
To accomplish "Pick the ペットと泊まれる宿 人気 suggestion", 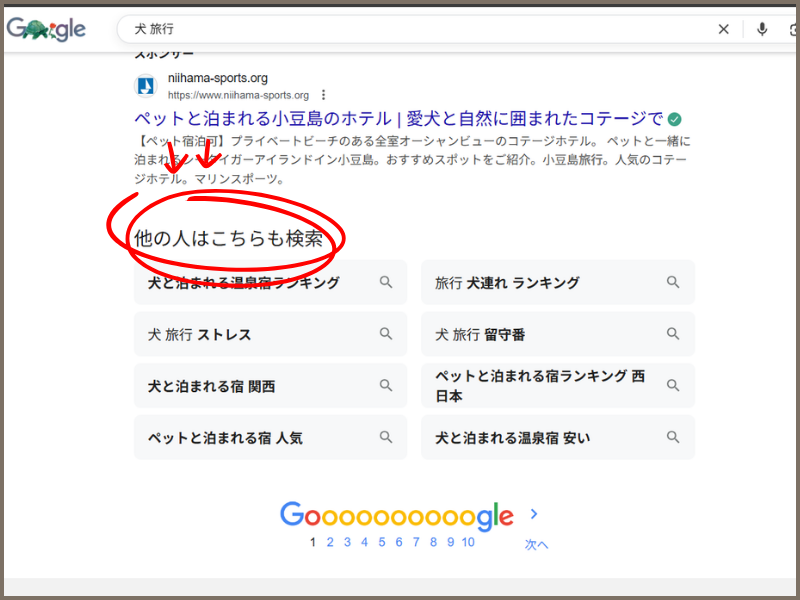I will point(225,438).
